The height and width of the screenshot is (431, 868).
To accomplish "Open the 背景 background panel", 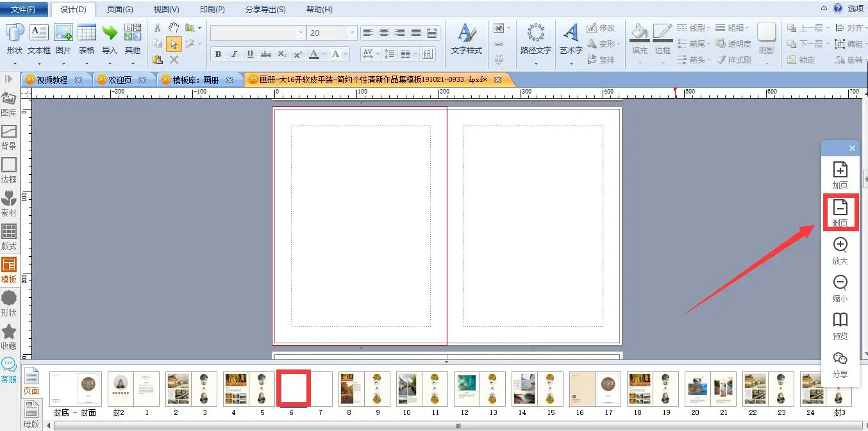I will click(x=9, y=138).
